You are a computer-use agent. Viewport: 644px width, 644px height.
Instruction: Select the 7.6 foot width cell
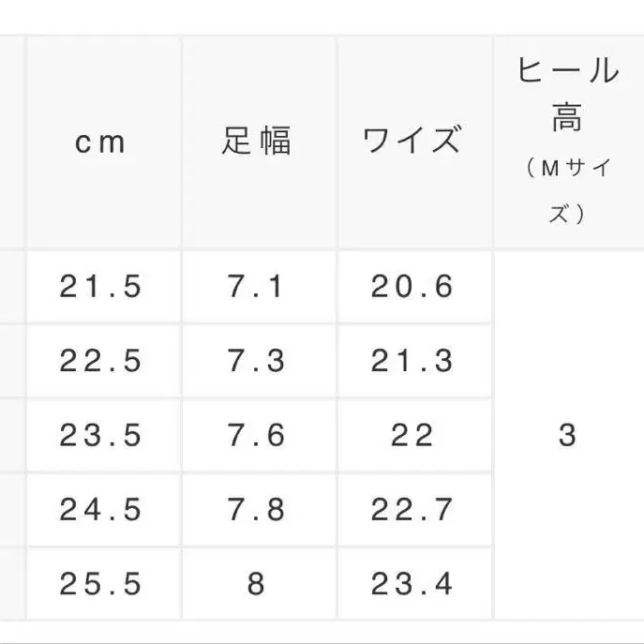coord(257,436)
